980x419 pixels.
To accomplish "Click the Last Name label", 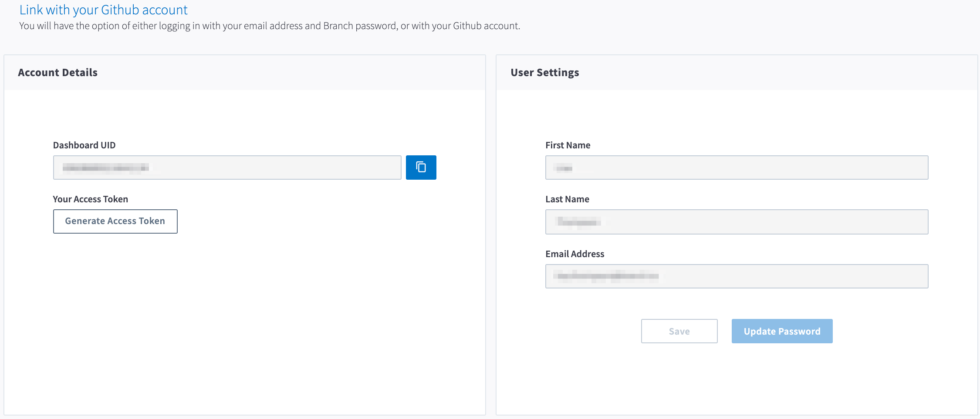I will [x=567, y=199].
